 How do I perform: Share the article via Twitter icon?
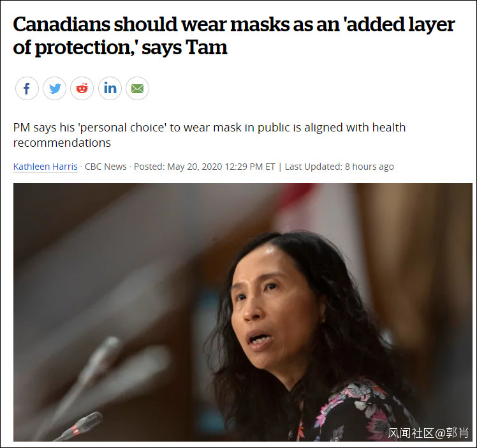55,89
